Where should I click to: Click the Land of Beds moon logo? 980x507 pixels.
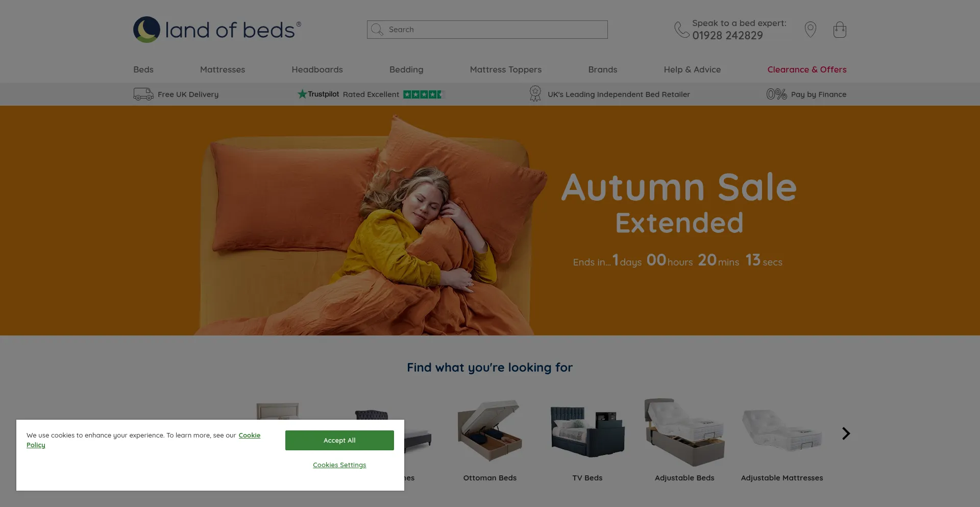146,30
